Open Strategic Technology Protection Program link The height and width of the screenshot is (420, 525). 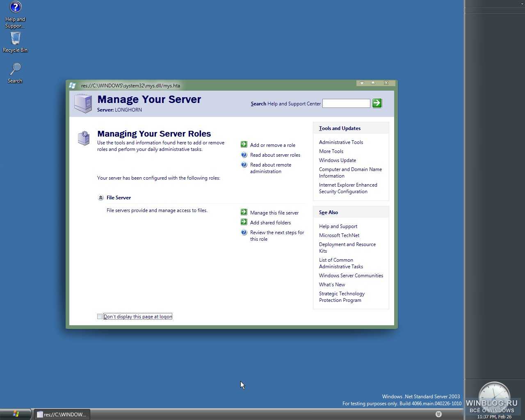[342, 297]
